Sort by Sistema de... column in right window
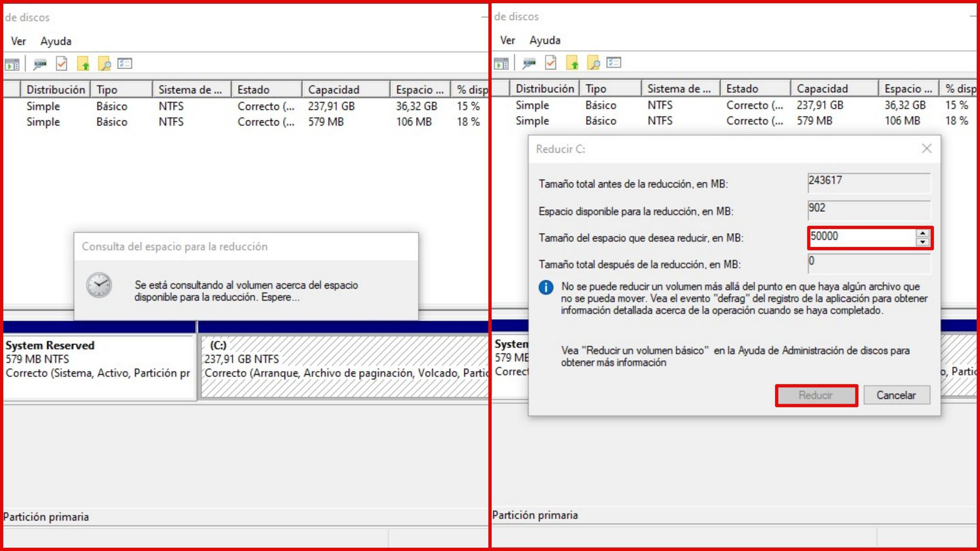This screenshot has width=980, height=551. click(681, 89)
